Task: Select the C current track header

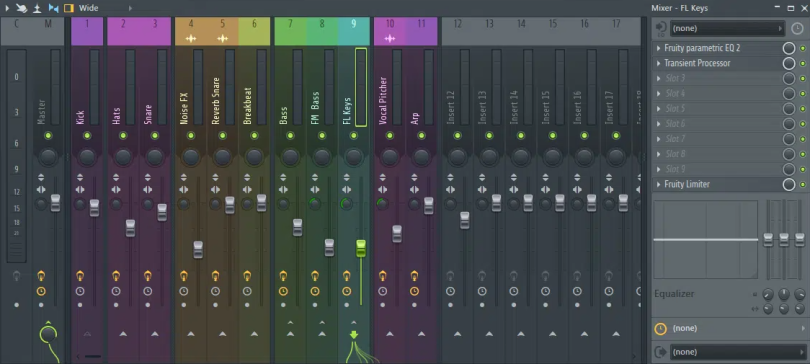Action: 17,31
